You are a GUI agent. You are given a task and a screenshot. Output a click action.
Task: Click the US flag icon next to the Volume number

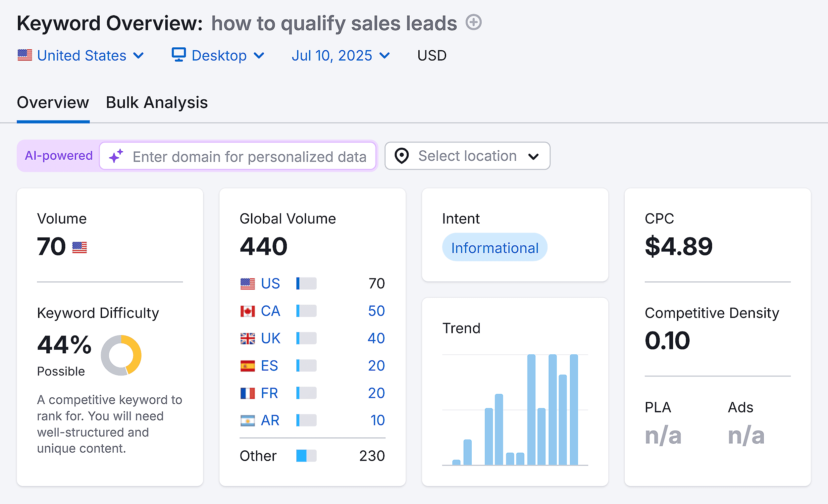coord(79,247)
